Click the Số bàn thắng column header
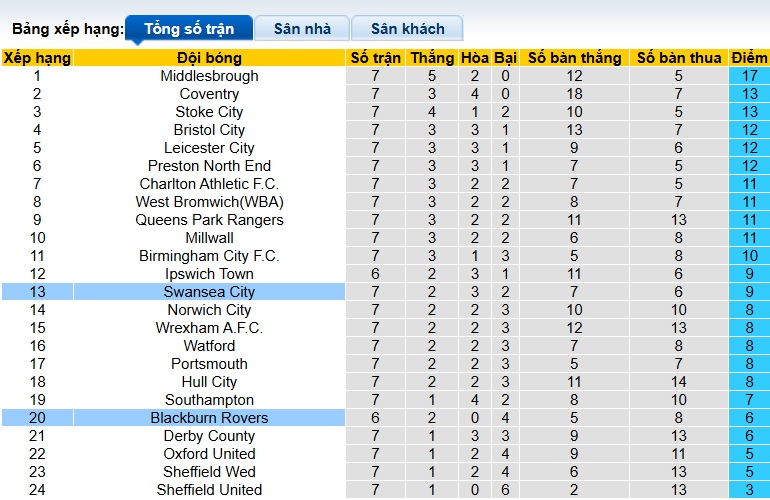The image size is (770, 500). point(574,58)
